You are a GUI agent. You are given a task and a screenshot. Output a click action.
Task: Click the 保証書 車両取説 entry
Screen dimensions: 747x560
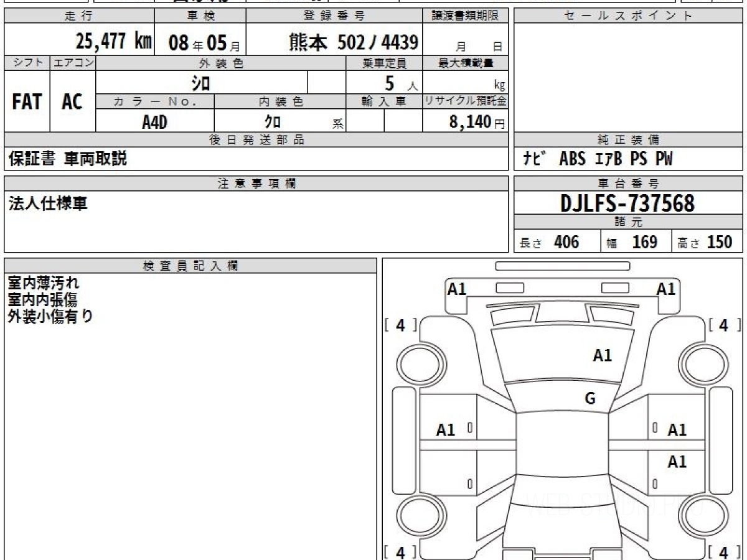point(68,159)
